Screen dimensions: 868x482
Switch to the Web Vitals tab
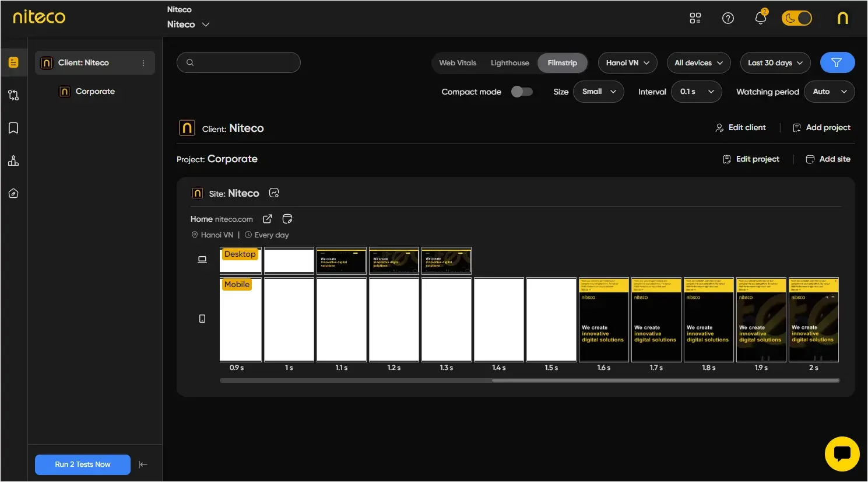tap(458, 63)
